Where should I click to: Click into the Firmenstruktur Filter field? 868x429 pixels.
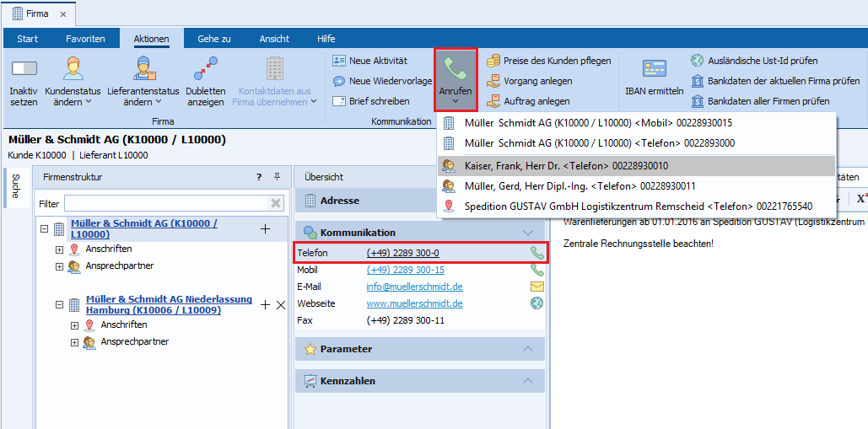pos(165,203)
